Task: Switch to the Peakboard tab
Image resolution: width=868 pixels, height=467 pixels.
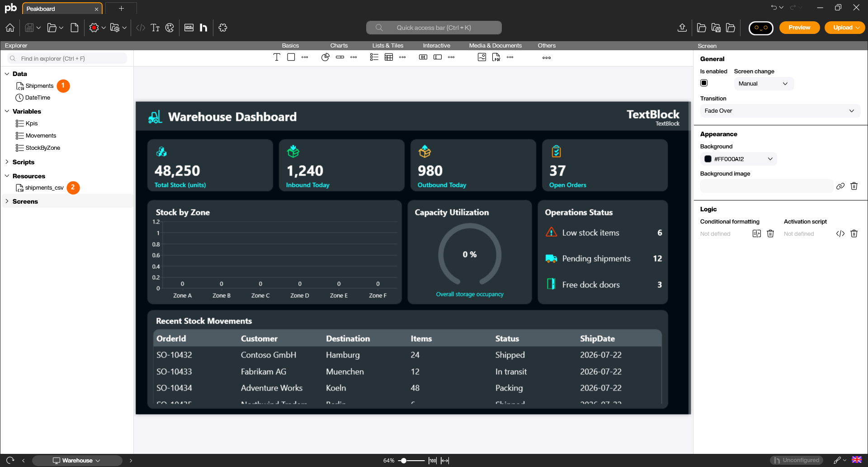Action: click(x=62, y=9)
